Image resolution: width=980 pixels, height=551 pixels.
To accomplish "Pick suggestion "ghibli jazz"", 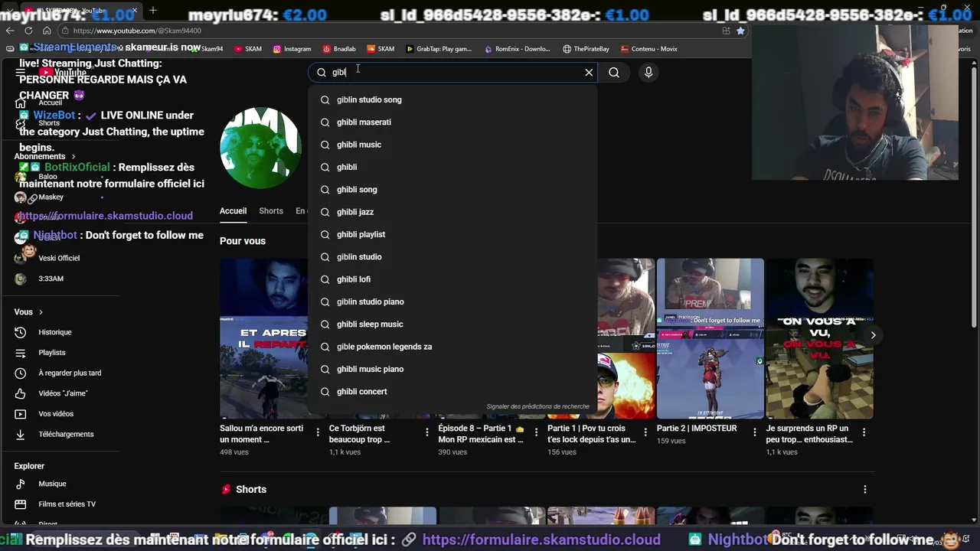I will 452,212.
